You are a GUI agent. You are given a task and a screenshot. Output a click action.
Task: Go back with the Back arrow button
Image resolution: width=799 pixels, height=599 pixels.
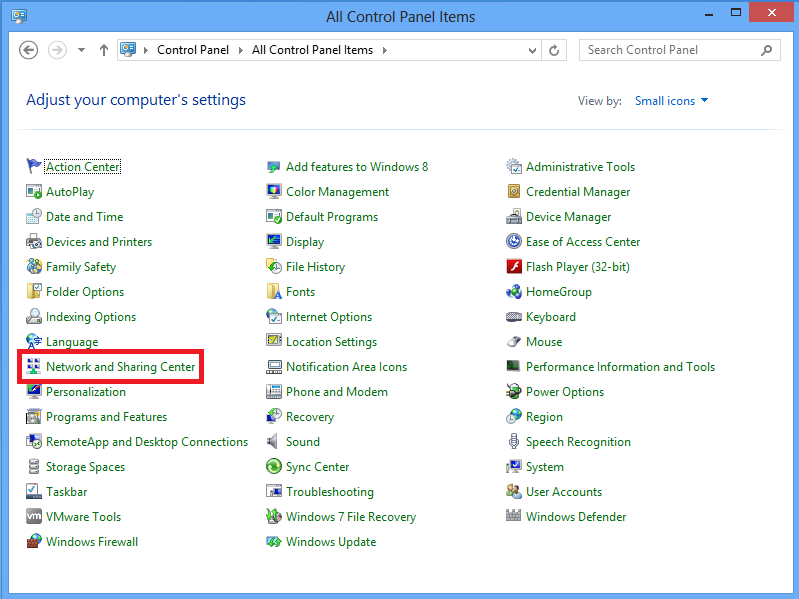(x=29, y=50)
